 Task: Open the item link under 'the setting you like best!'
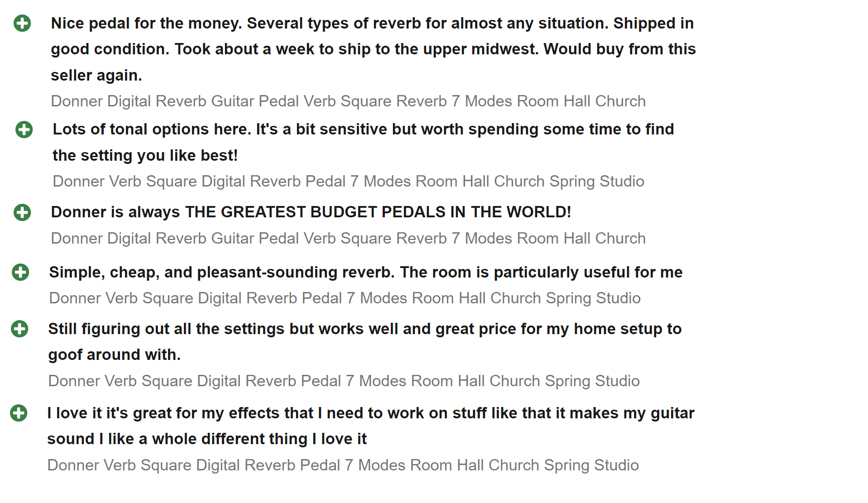[x=348, y=181]
